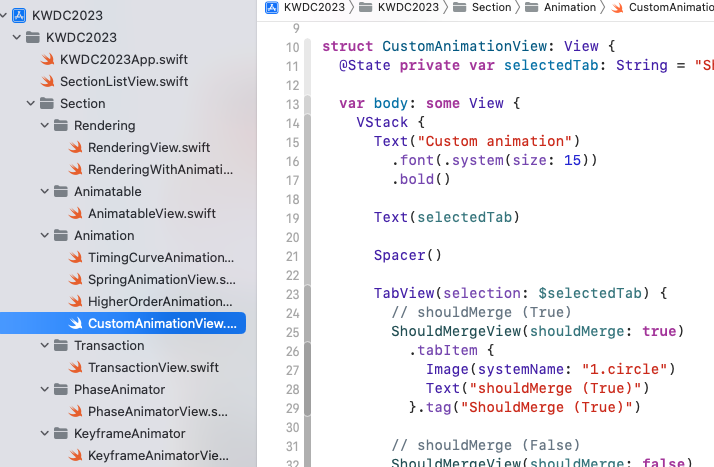Open SpringAnimationView.s... file

(162, 279)
